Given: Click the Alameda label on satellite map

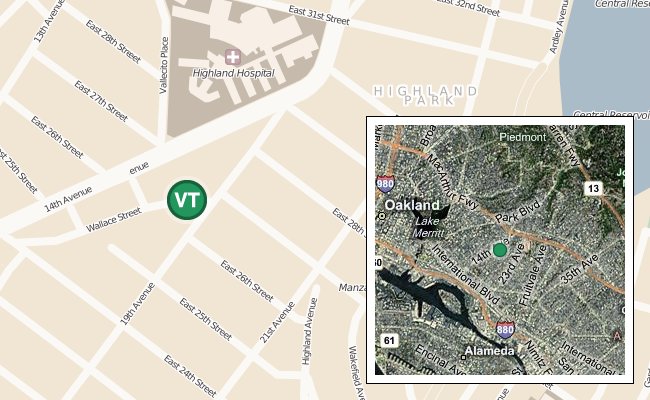Looking at the screenshot, I should tap(489, 351).
